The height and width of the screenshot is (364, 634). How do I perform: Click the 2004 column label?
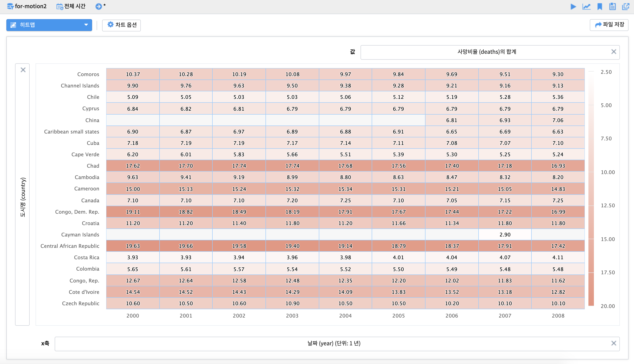click(x=345, y=316)
